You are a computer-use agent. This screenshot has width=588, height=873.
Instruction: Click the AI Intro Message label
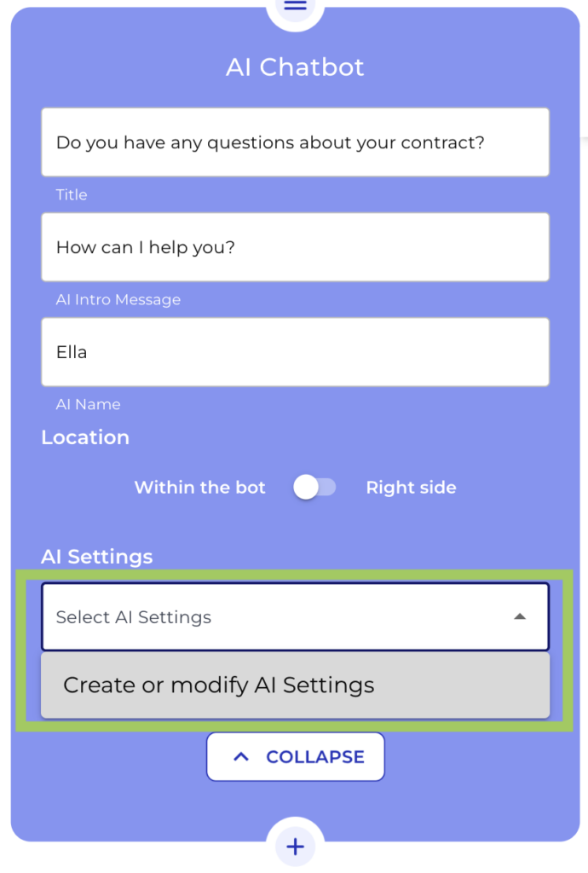pos(119,299)
